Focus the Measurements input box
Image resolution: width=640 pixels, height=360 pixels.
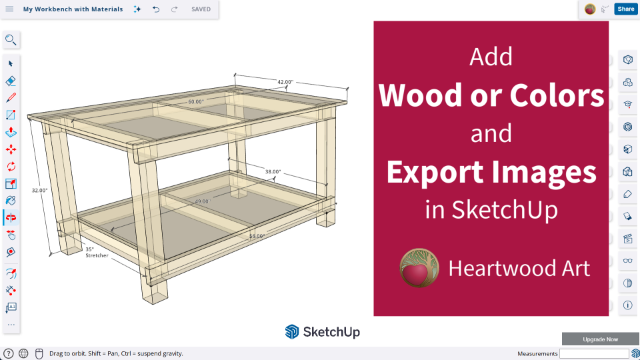594,353
